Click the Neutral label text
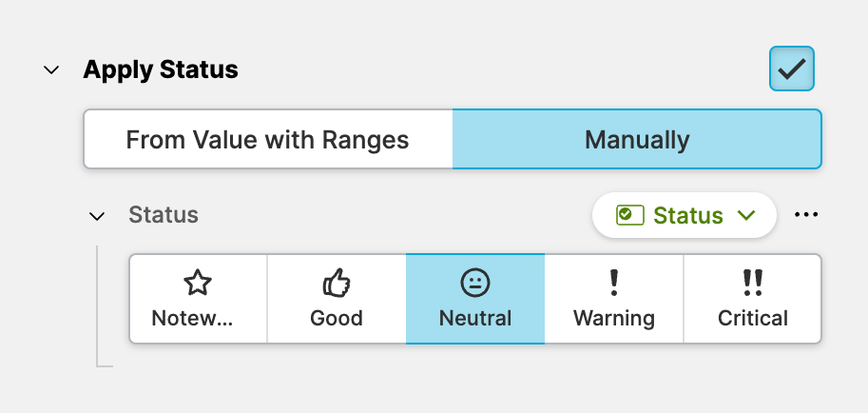The image size is (868, 413). pos(474,318)
